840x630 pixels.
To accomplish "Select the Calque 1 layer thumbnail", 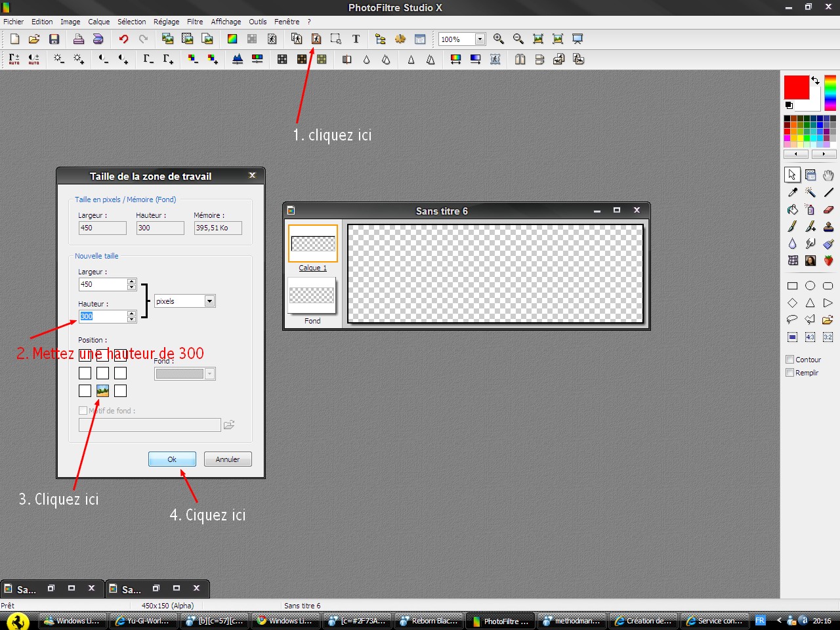I will point(313,244).
